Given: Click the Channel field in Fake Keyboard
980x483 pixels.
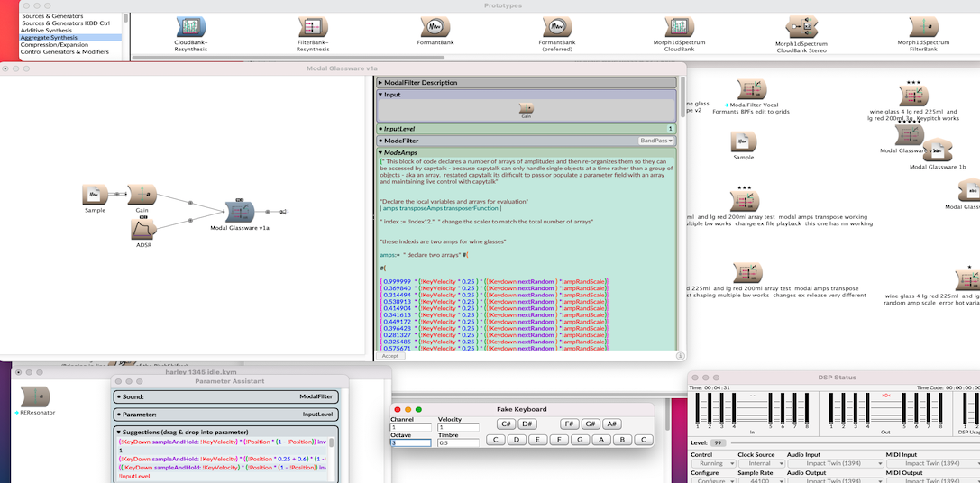Looking at the screenshot, I should coord(410,427).
